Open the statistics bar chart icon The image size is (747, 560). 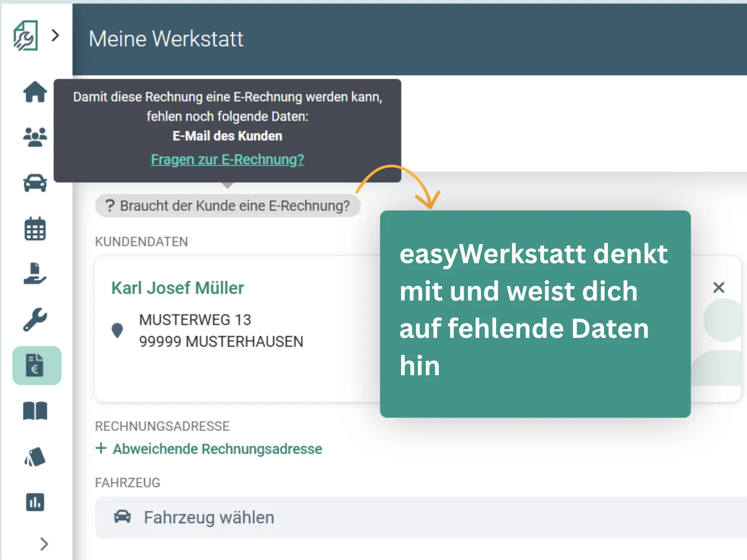click(x=35, y=503)
